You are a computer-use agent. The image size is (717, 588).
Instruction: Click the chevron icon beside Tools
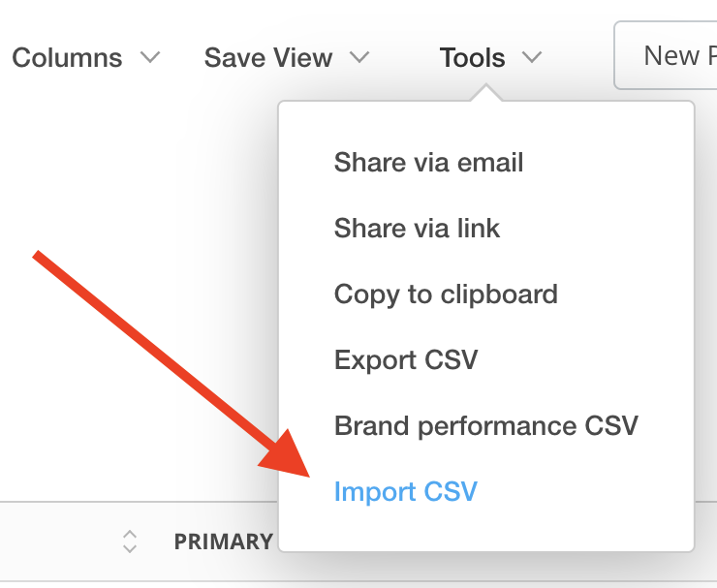tap(531, 57)
